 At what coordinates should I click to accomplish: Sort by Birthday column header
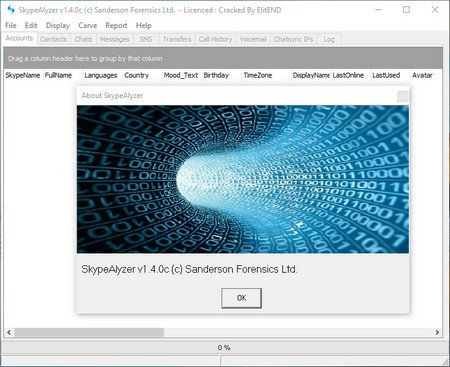point(221,75)
